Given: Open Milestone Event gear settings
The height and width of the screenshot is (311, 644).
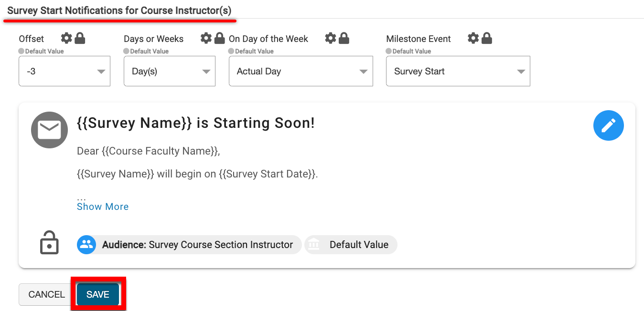Looking at the screenshot, I should click(473, 39).
